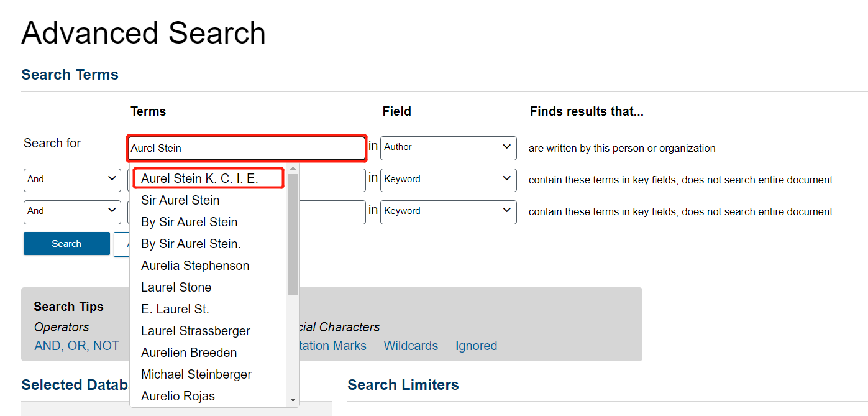Select the "Laurel Stone" suggestion
This screenshot has height=416, width=868.
coord(176,287)
